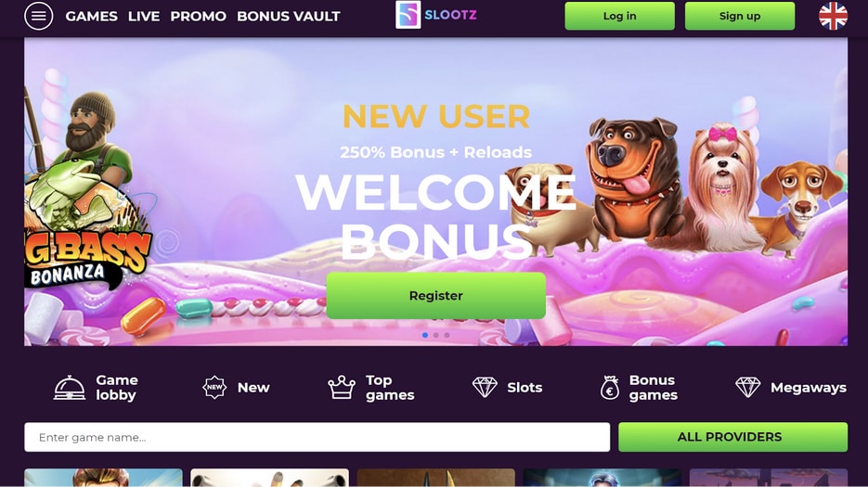Select the Slots diamond icon

485,388
